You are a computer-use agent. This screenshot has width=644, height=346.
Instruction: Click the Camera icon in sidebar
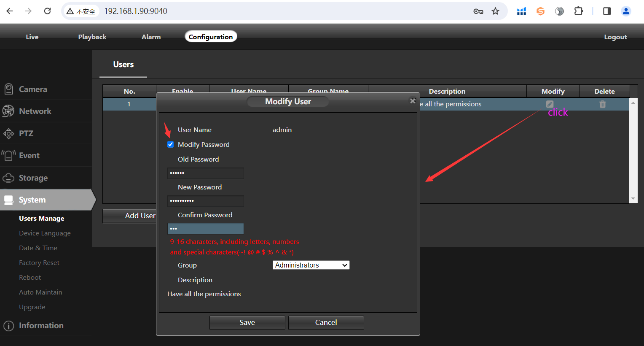point(8,89)
